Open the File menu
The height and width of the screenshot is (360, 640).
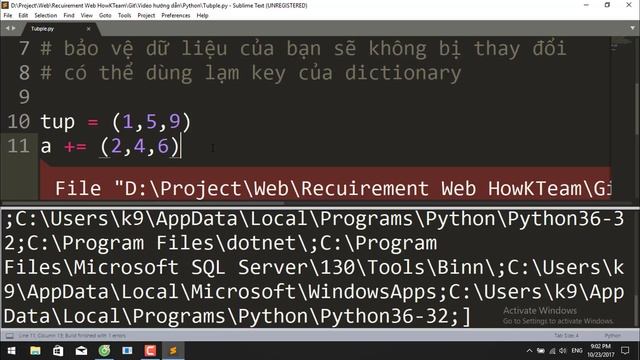click(x=8, y=16)
